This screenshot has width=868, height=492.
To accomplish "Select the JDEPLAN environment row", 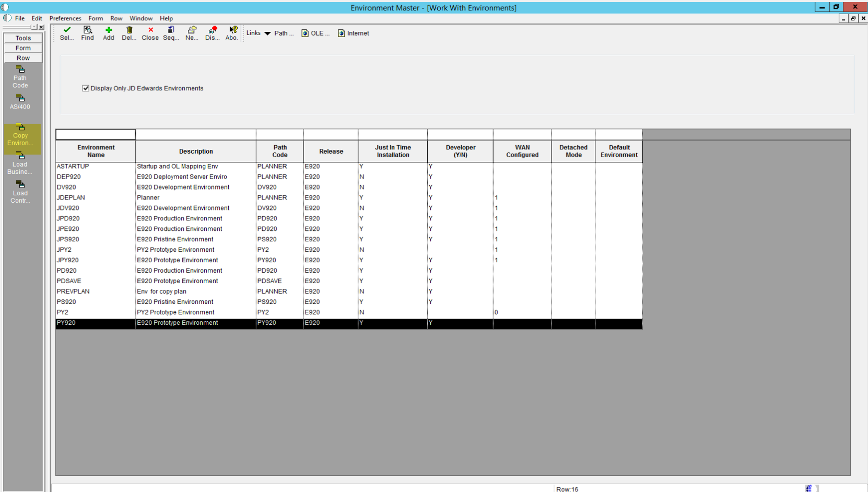I will [x=349, y=197].
